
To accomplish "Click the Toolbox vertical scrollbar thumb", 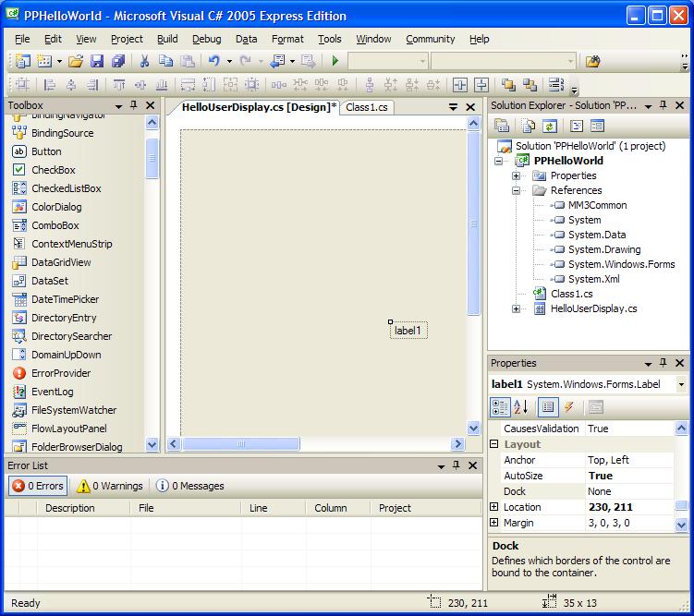I will coord(152,158).
